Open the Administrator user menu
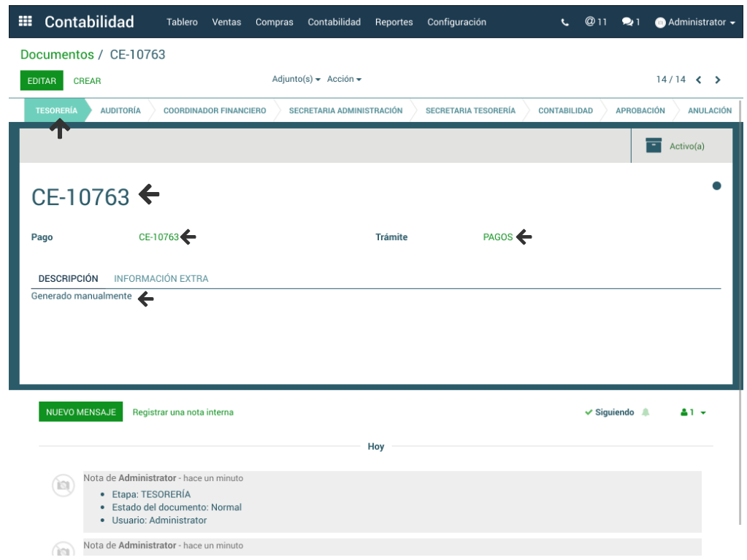 point(695,23)
